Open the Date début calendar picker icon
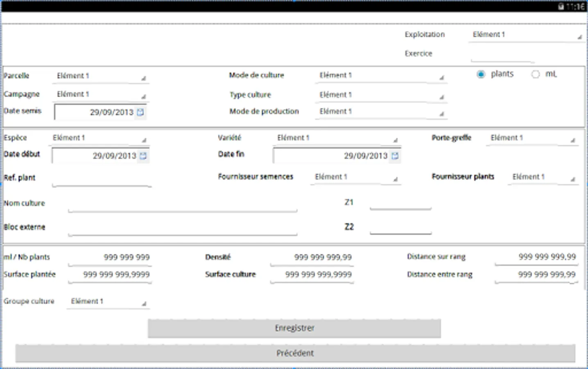 [143, 156]
